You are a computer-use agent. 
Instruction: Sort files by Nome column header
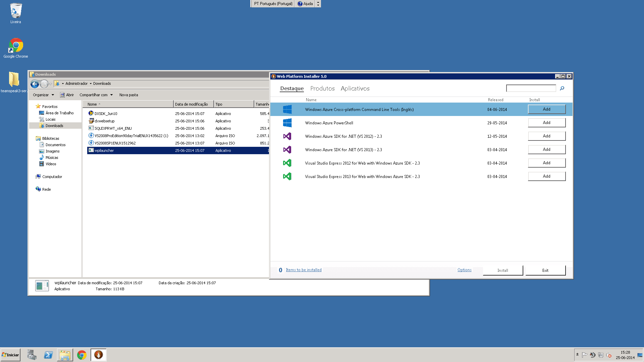pos(128,104)
